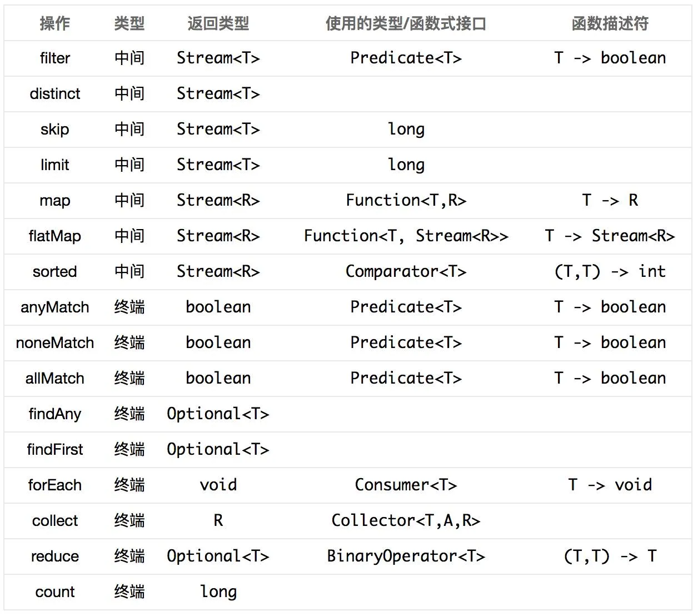Click the T -> void descriptor
This screenshot has width=698, height=616.
coord(610,485)
